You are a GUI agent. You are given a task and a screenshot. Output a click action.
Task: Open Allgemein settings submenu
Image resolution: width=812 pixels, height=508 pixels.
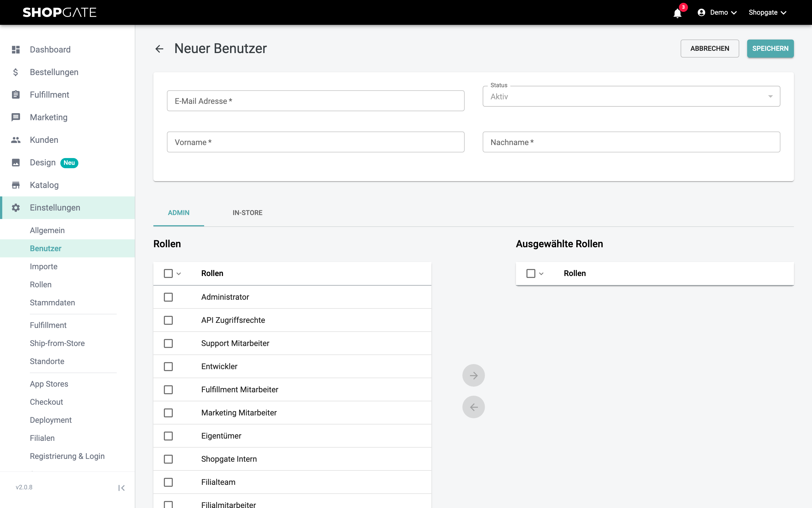(47, 230)
